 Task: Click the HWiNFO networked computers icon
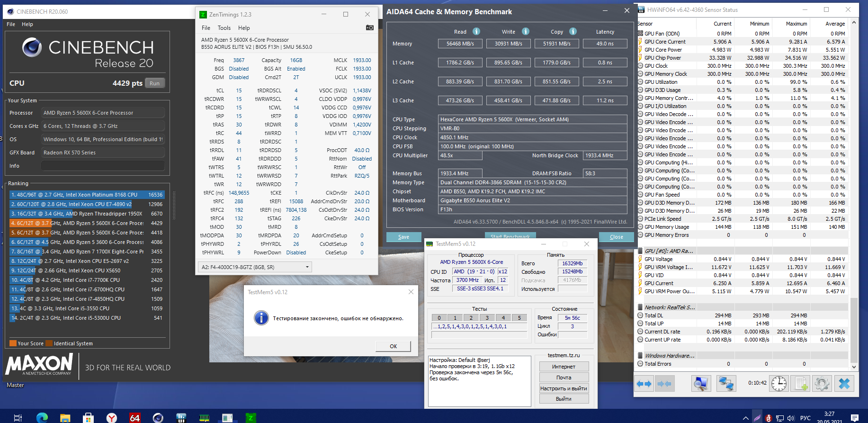click(x=726, y=384)
